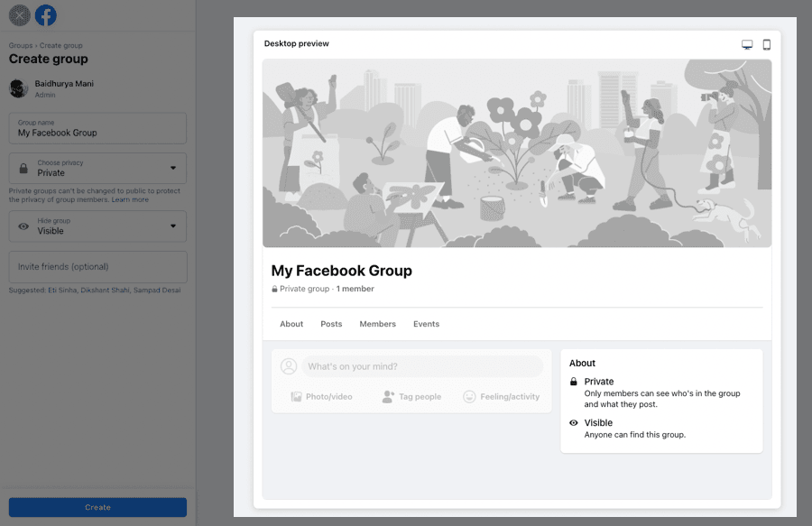Open the Events tab

[x=426, y=324]
